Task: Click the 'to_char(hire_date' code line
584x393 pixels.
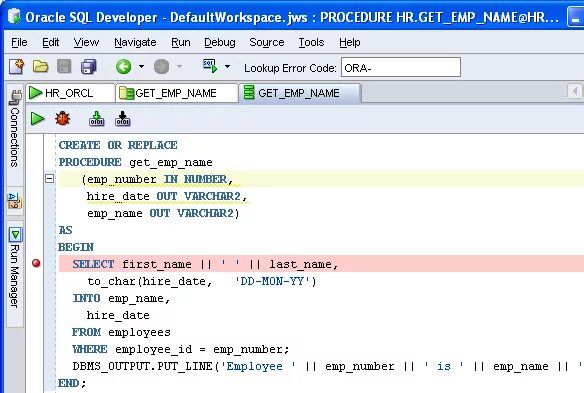Action: [202, 281]
